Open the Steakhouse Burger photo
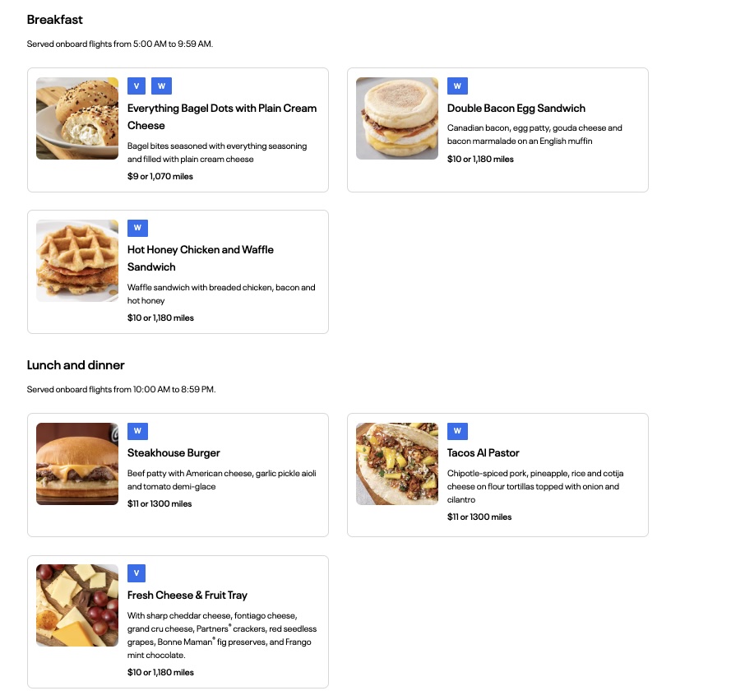 (x=77, y=464)
